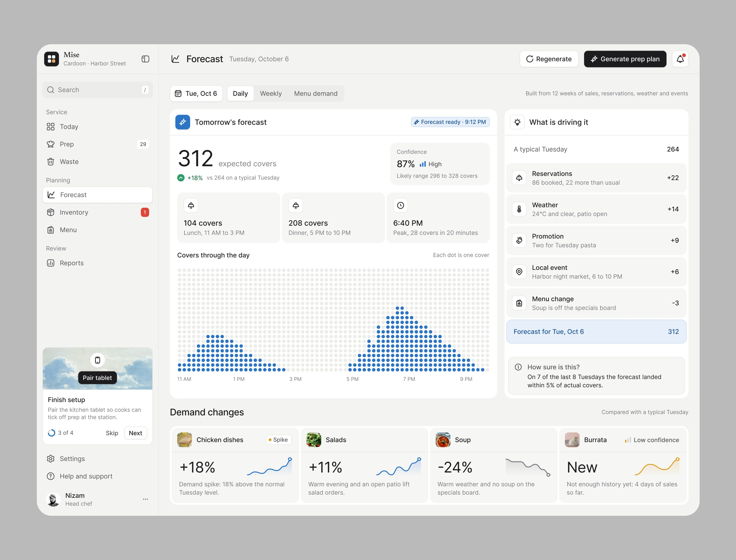Click the info icon beside How sure is this
Image resolution: width=736 pixels, height=560 pixels.
(518, 367)
